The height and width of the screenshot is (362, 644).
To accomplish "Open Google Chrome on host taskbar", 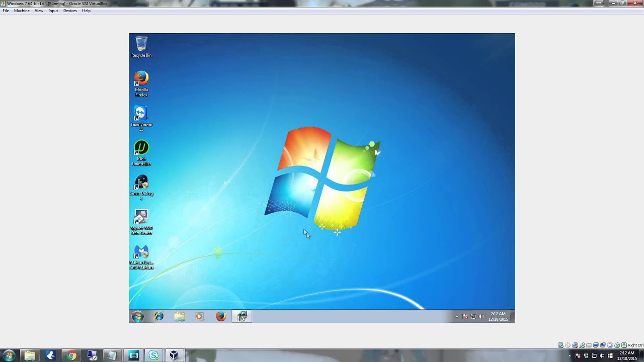I will coord(71,355).
